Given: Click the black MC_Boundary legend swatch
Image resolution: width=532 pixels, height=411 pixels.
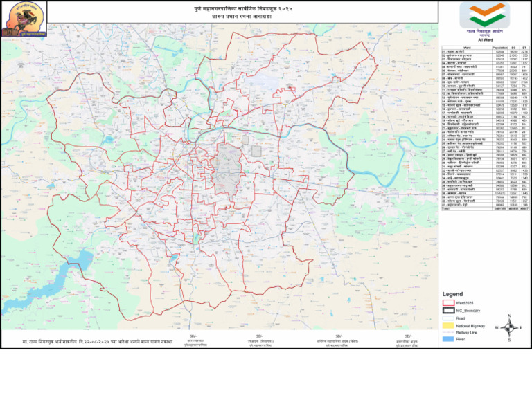Looking at the screenshot, I should point(448,311).
